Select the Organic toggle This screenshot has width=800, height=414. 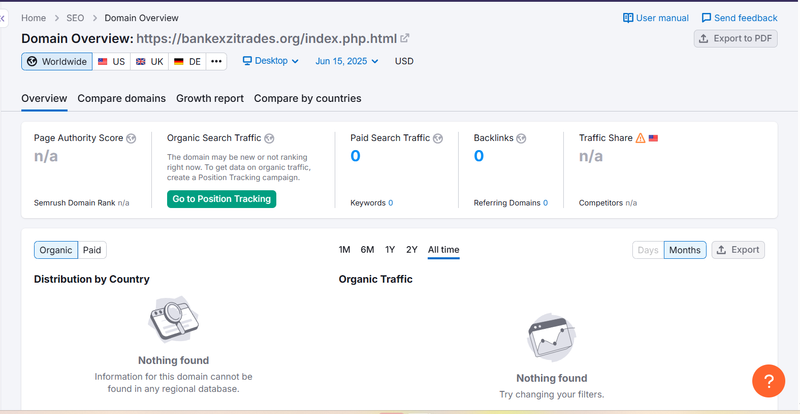[x=56, y=250]
